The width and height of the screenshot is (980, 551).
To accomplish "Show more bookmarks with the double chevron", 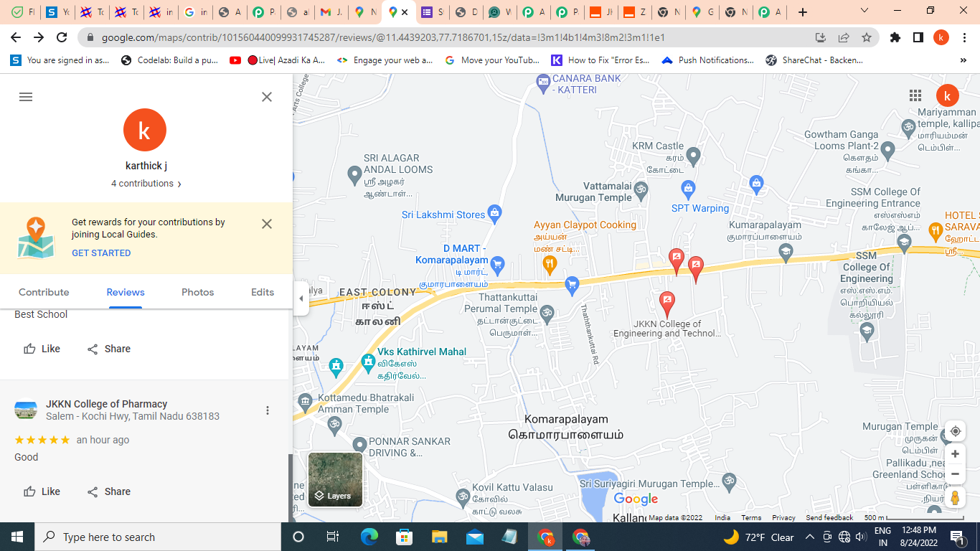I will coord(963,60).
